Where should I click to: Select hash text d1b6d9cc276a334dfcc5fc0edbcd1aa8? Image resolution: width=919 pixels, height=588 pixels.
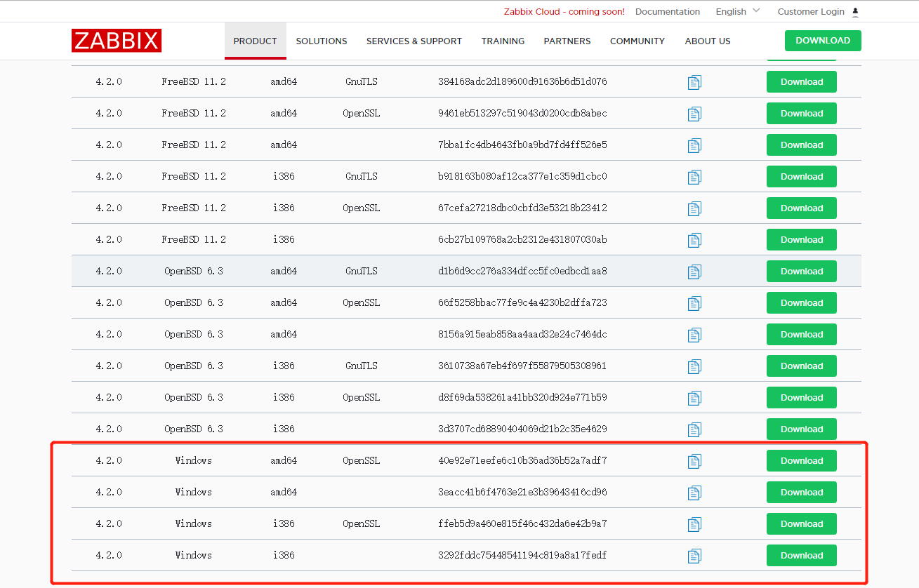click(522, 271)
